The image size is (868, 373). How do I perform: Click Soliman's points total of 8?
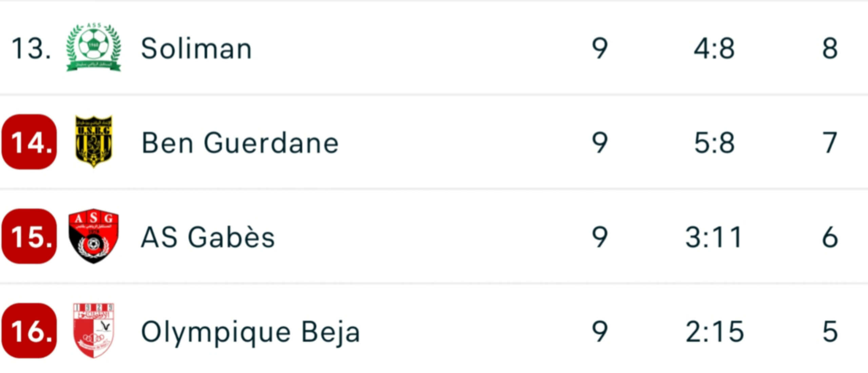tap(830, 48)
